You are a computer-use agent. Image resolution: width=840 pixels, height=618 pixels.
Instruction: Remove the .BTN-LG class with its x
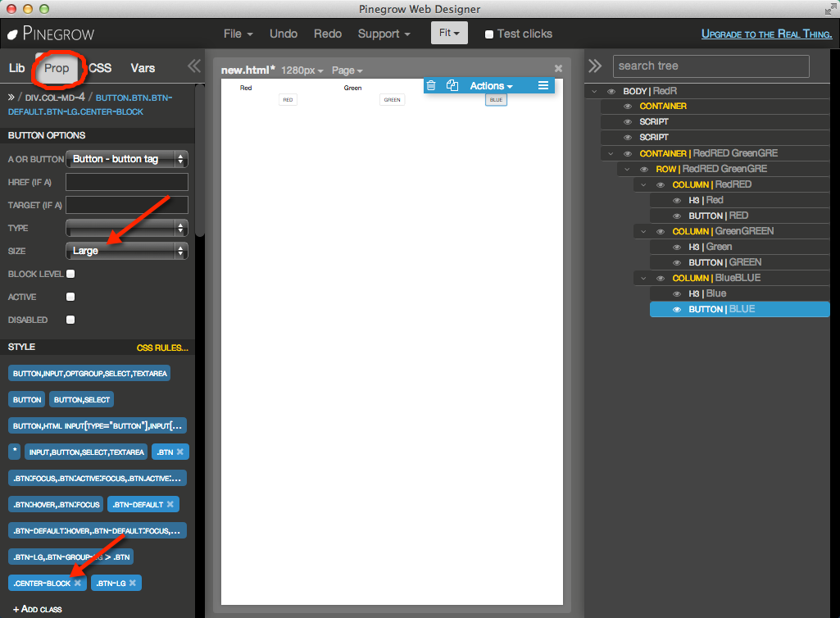click(x=133, y=583)
